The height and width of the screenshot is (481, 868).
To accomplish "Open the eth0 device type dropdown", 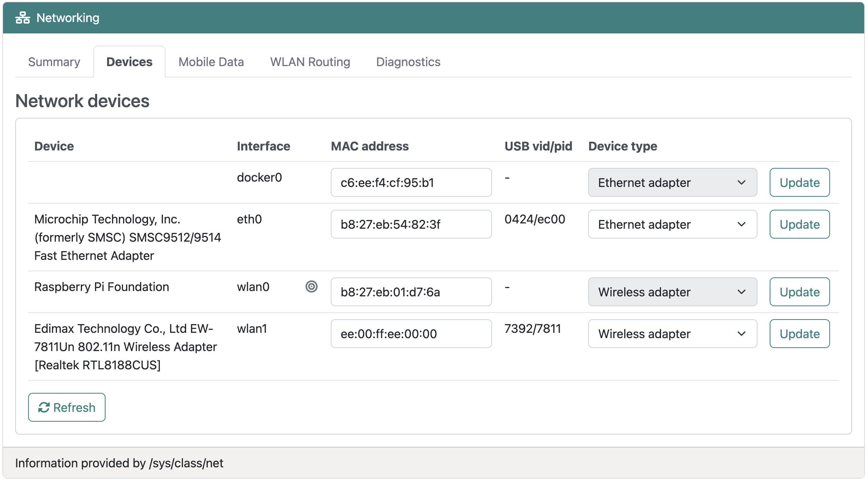I will pos(672,224).
